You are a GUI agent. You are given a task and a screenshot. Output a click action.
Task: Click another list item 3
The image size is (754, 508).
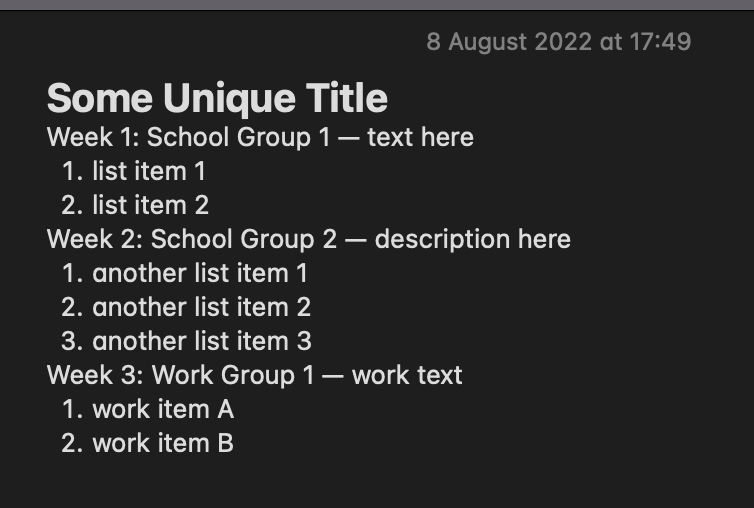[202, 342]
